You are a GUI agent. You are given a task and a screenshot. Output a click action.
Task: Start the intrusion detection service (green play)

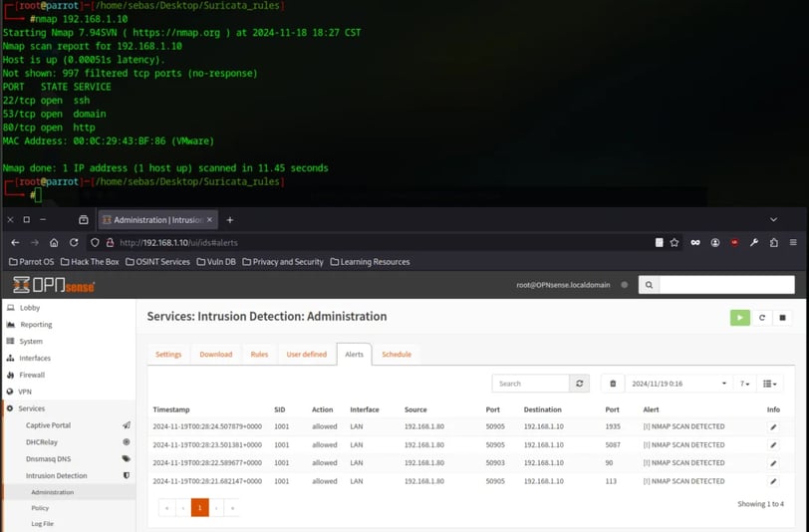click(x=740, y=318)
